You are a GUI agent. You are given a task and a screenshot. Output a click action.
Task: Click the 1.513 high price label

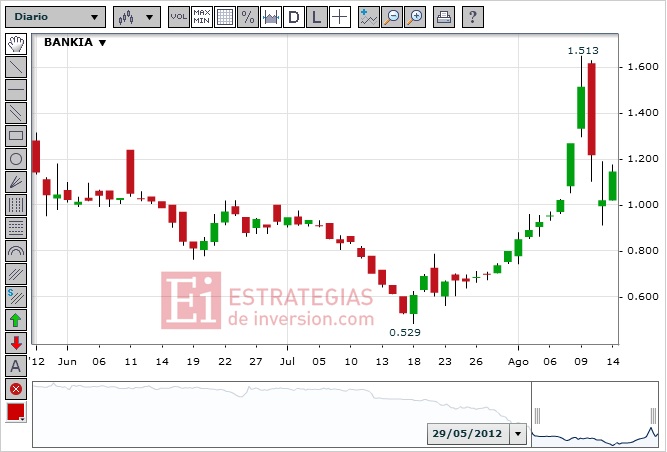583,51
